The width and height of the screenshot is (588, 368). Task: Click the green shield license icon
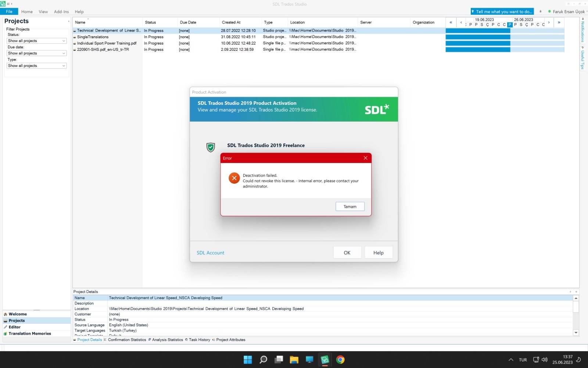(x=211, y=147)
